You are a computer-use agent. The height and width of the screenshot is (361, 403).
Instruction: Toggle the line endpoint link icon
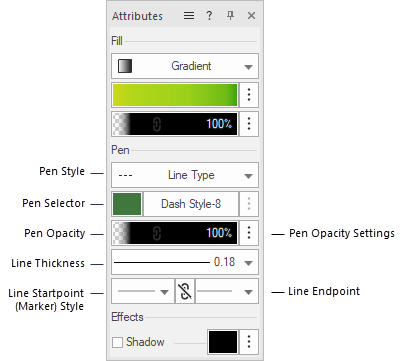point(185,291)
